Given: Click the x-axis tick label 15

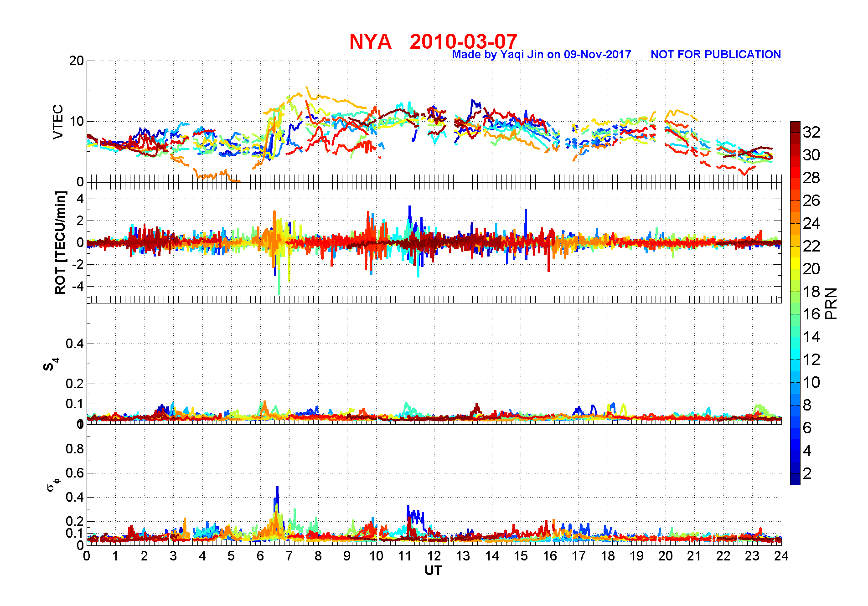Looking at the screenshot, I should 521,556.
